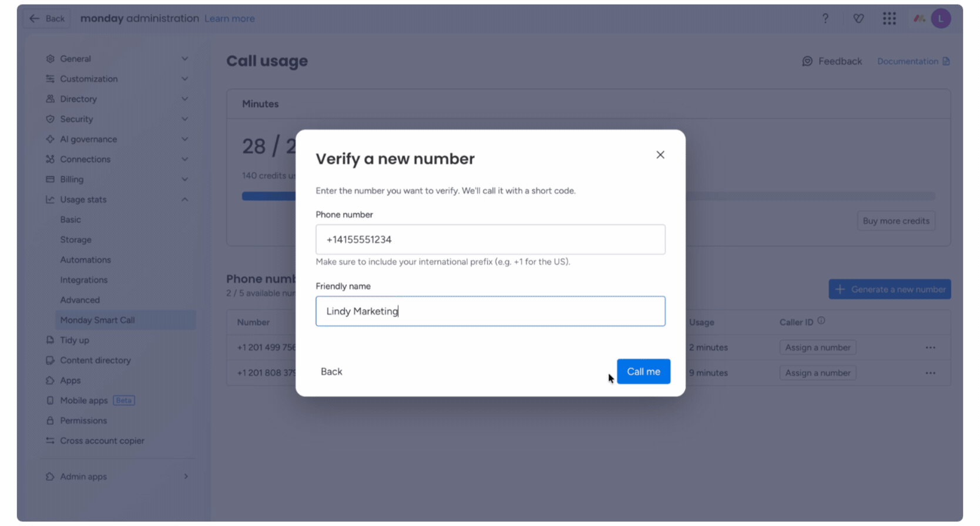Screen dimensions: 980x526
Task: Open options for first phone number row
Action: click(x=931, y=348)
